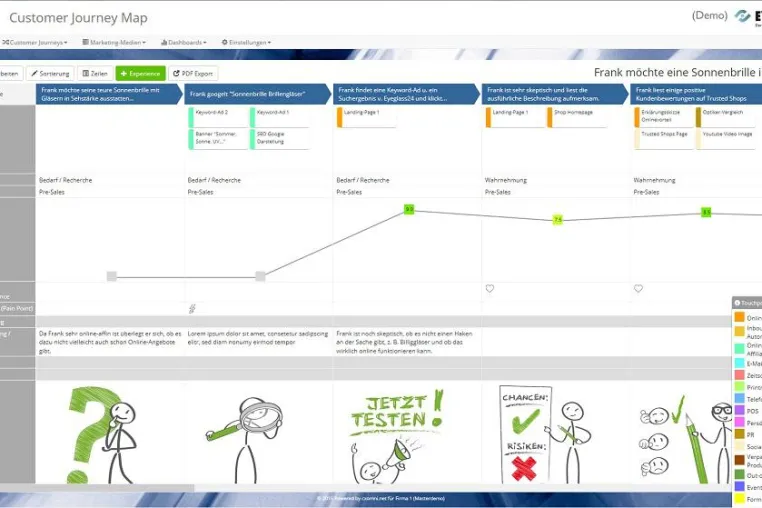Click the green Experience add button
Viewport: 762px width, 508px height.
[x=140, y=73]
